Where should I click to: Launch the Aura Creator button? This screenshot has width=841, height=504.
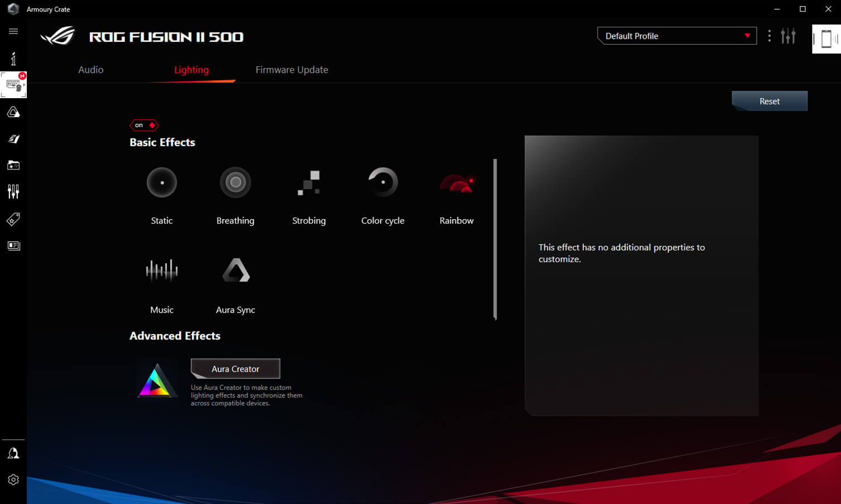(236, 369)
